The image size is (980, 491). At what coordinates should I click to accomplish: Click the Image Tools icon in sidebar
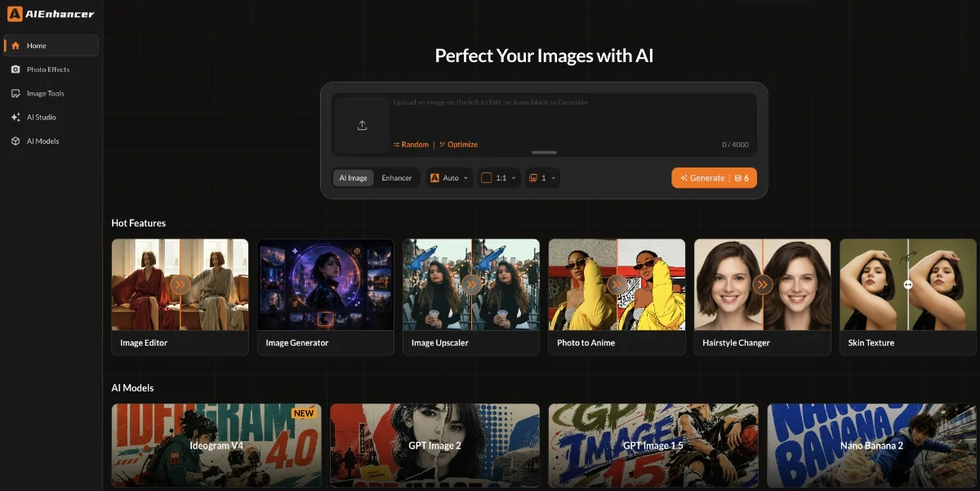click(16, 93)
